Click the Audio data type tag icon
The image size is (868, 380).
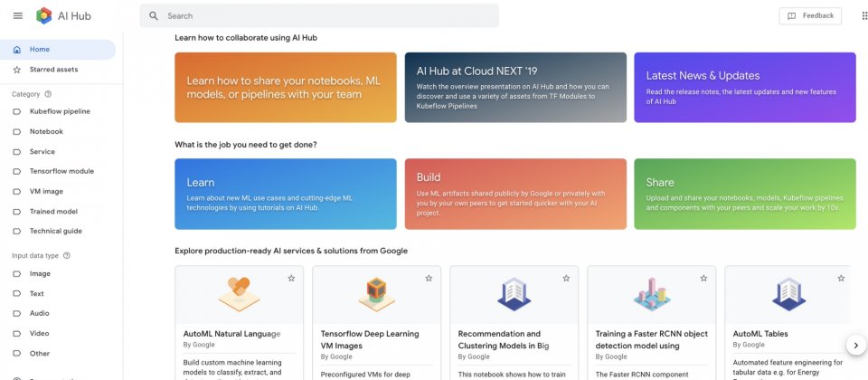click(x=17, y=314)
